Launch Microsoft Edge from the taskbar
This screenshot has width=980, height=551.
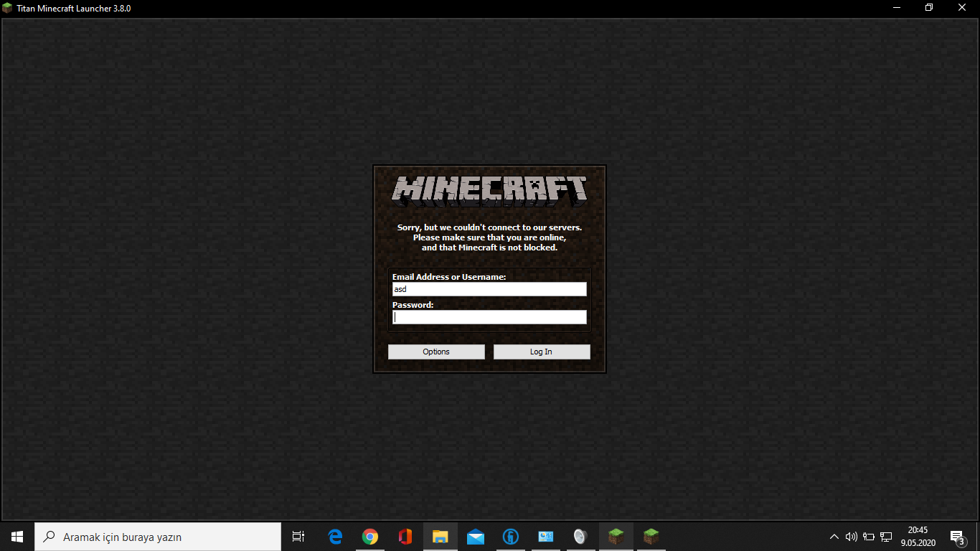[335, 537]
